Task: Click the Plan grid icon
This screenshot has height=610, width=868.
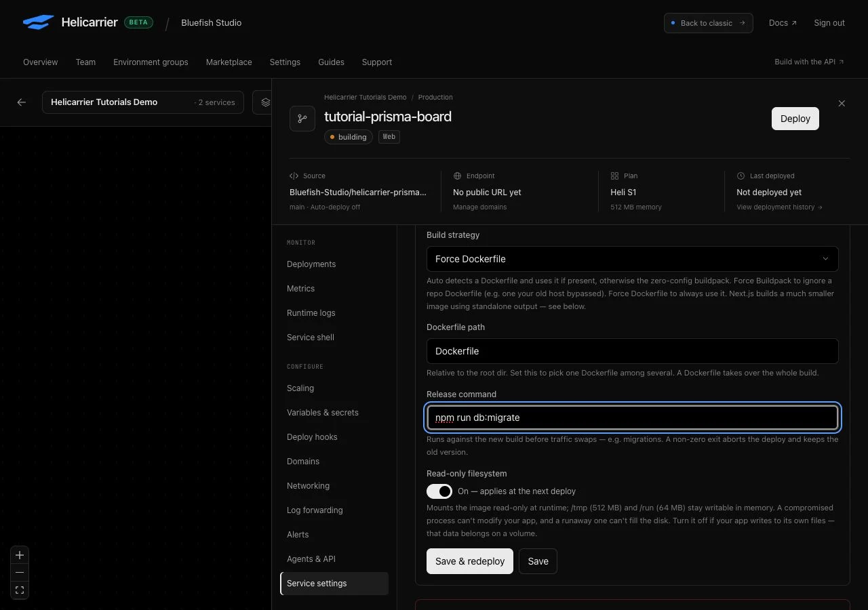Action: 614,176
